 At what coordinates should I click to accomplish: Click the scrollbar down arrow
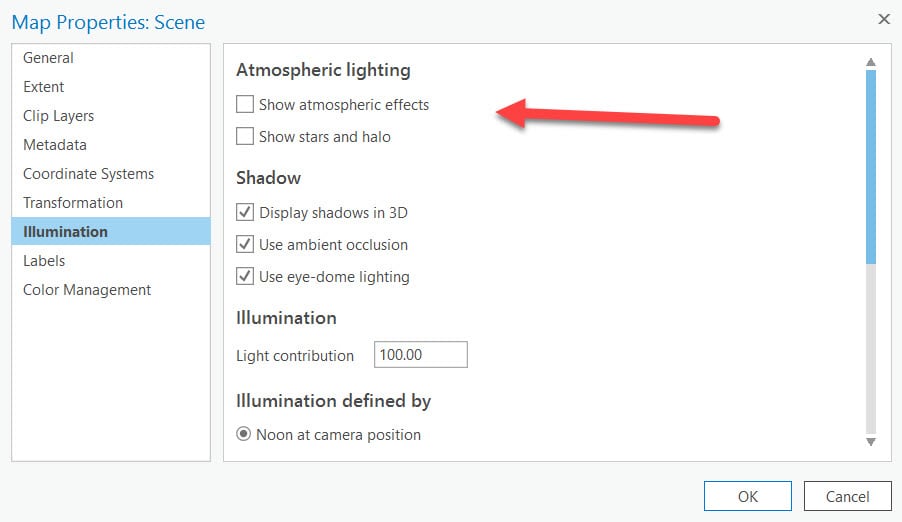870,441
